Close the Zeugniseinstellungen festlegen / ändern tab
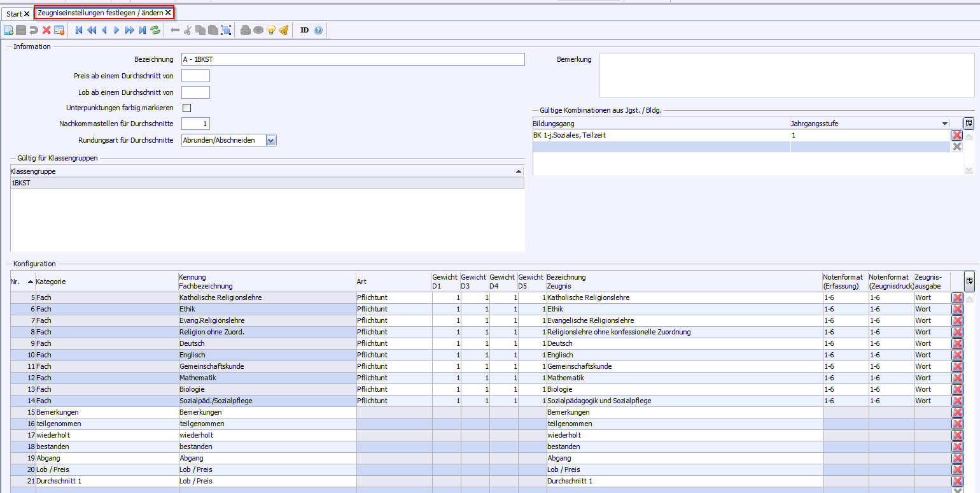 point(168,13)
